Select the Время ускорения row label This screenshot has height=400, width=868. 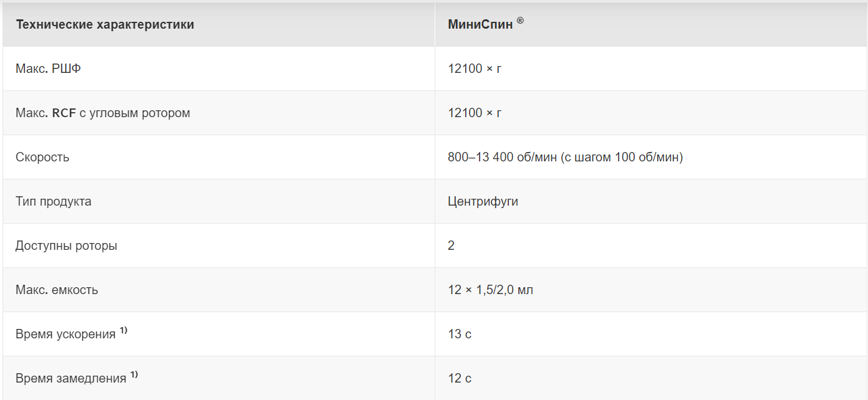tap(65, 334)
